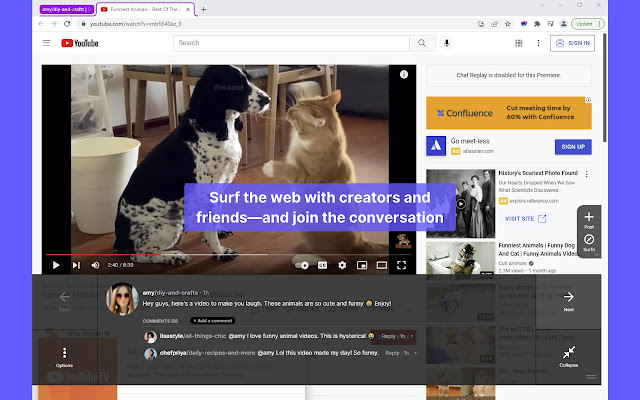Mute the video volume
This screenshot has width=640, height=400.
coord(96,265)
